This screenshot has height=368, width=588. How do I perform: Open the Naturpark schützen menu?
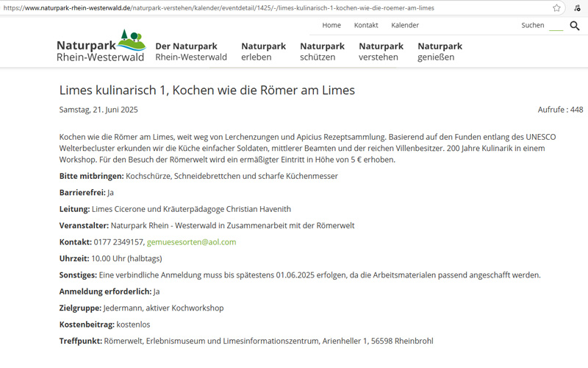point(322,52)
